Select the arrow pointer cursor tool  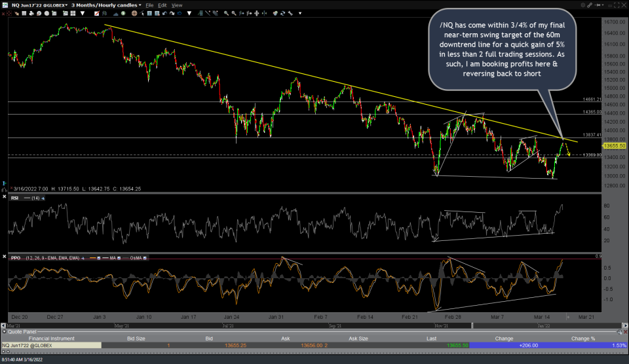point(142,13)
